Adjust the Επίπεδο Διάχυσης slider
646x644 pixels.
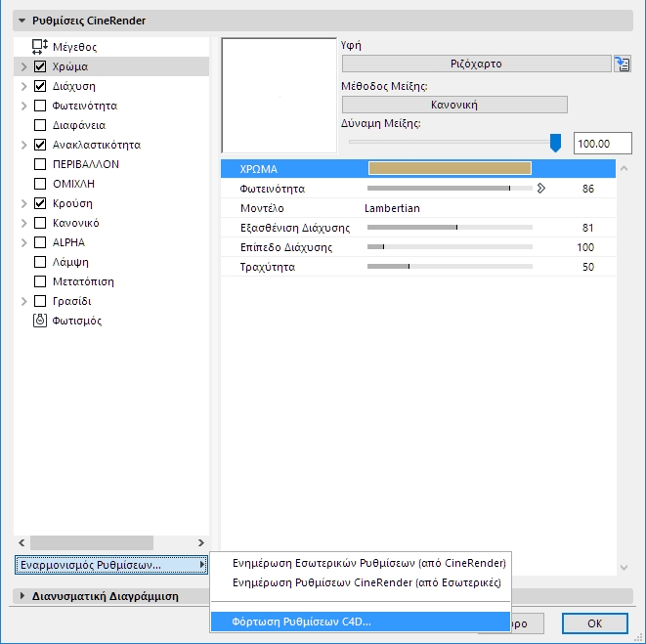(450, 247)
